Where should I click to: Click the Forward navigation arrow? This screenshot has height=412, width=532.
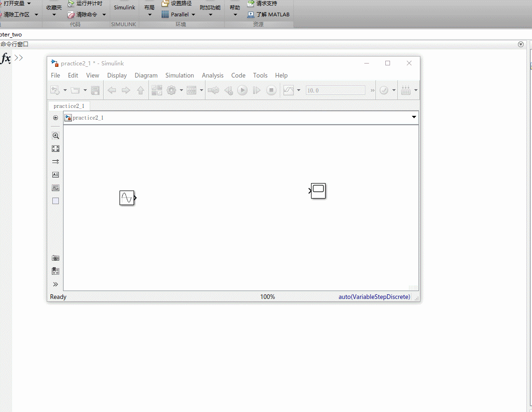pyautogui.click(x=126, y=90)
